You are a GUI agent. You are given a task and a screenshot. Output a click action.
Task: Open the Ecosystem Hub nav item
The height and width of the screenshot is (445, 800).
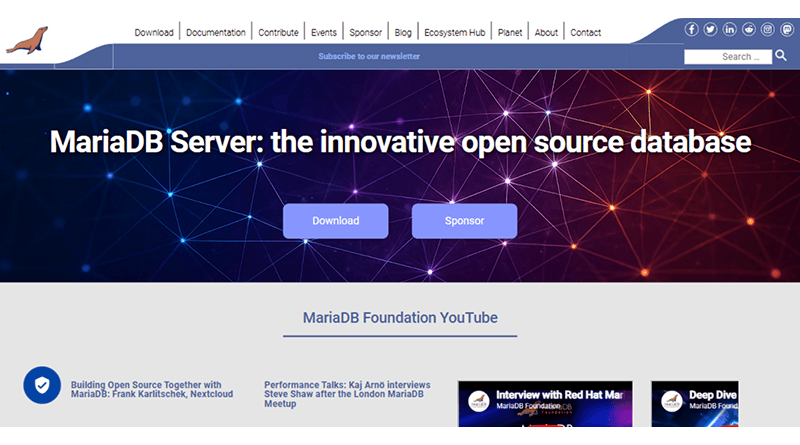(x=455, y=33)
